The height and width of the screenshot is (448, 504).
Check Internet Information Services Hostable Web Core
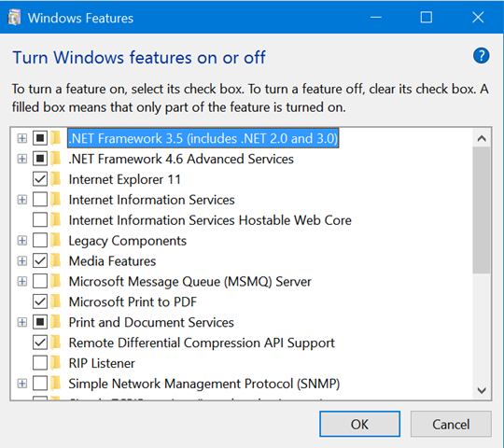click(40, 220)
